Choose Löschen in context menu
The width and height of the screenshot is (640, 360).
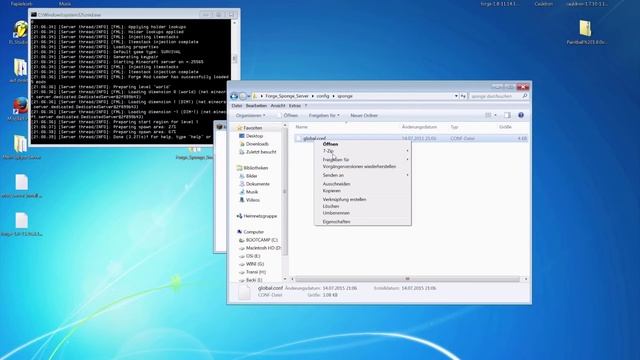331,206
